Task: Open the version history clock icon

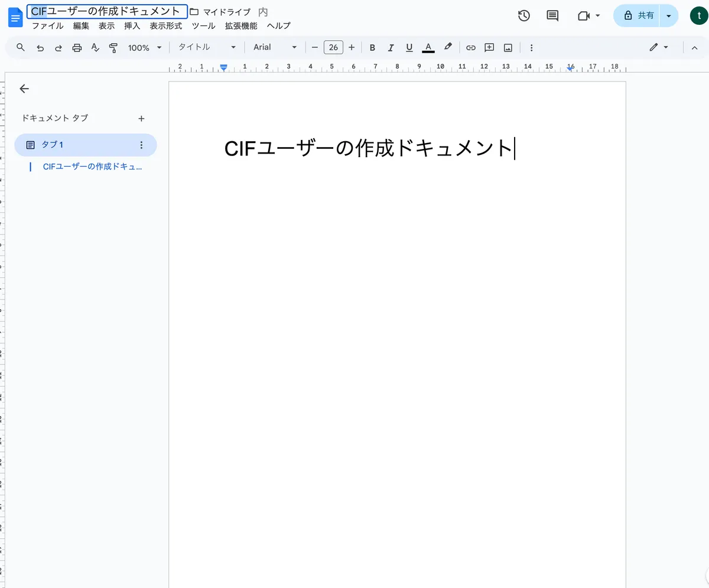Action: coord(523,16)
